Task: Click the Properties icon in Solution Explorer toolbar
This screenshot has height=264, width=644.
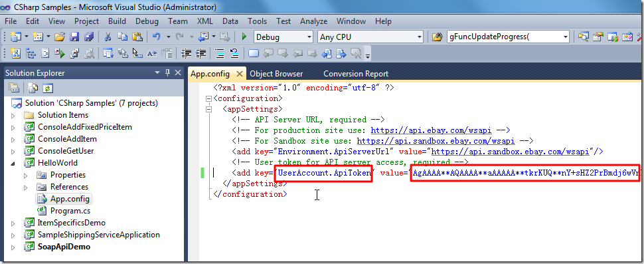Action: pyautogui.click(x=14, y=88)
